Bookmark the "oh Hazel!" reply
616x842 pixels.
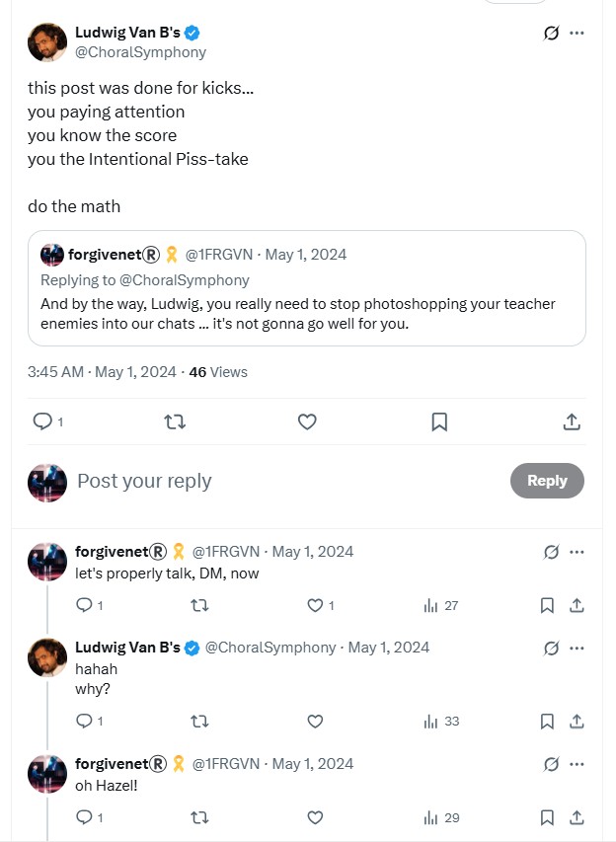[x=547, y=818]
